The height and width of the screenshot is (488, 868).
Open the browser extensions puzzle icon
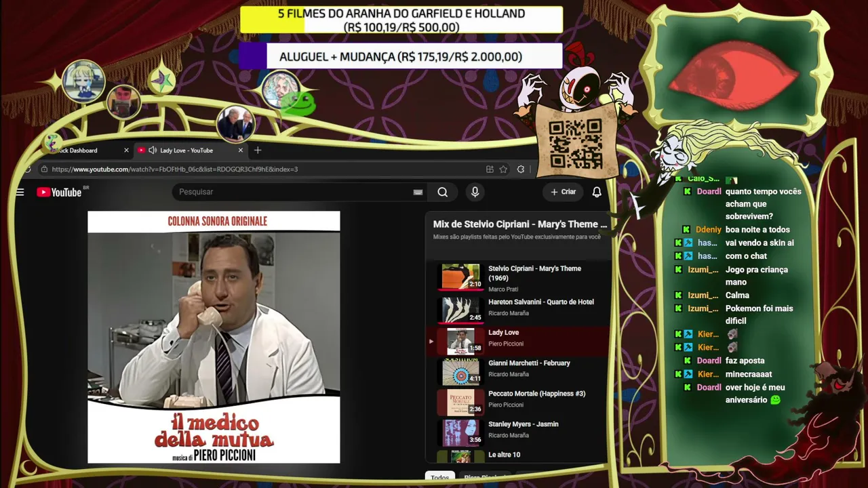coord(521,169)
